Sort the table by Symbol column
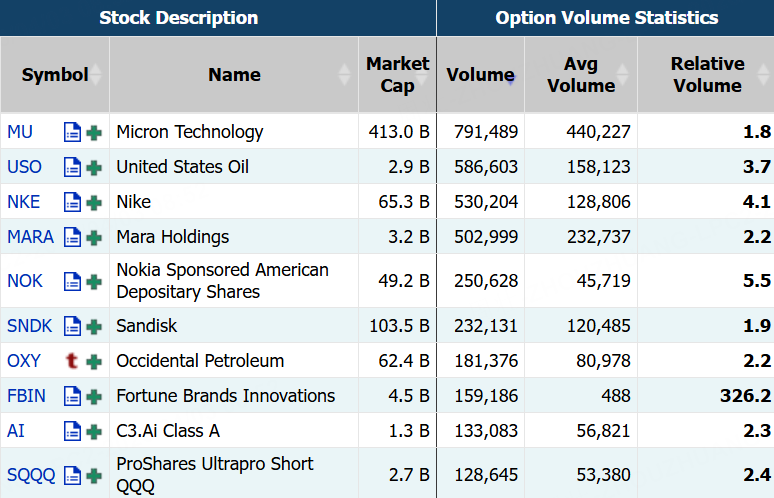The image size is (774, 498). (55, 75)
